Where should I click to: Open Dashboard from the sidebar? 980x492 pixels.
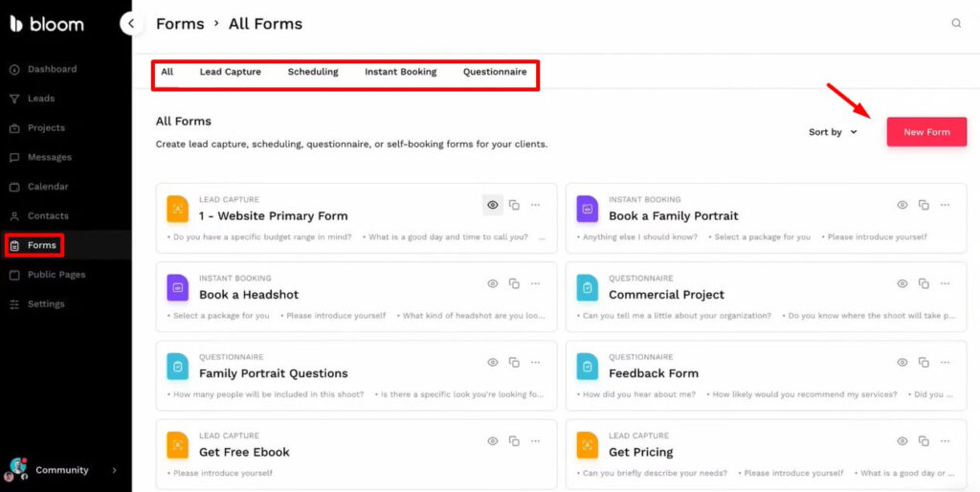pyautogui.click(x=52, y=69)
